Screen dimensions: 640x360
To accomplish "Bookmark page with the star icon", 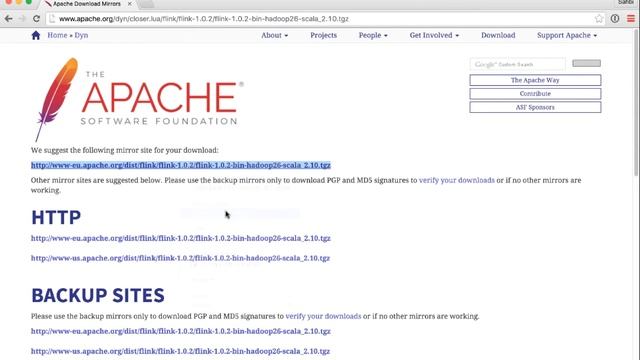I will click(x=599, y=19).
